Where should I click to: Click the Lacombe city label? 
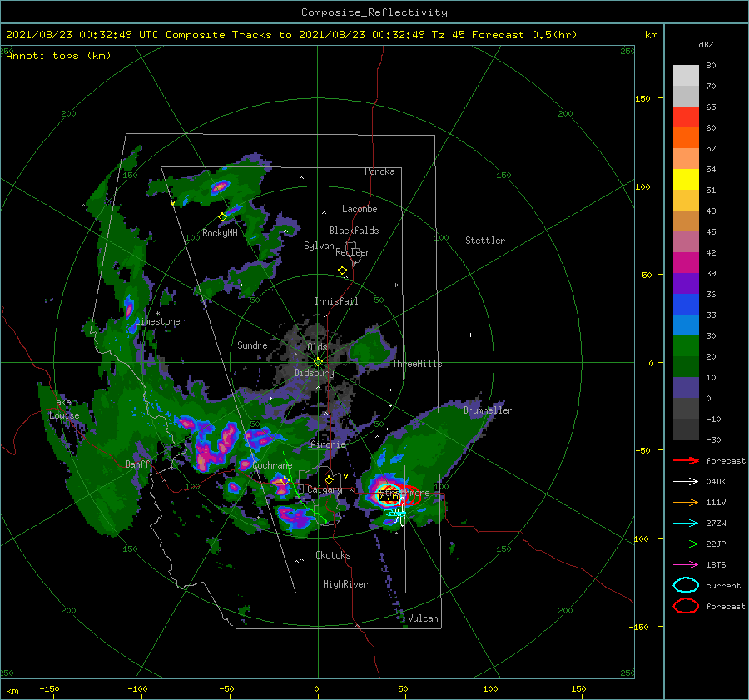360,209
